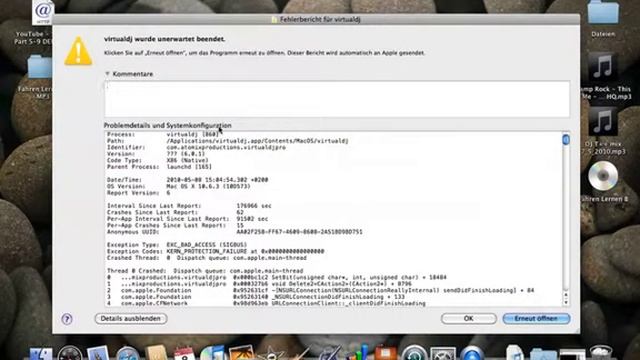Click the stack frame 4 com.apple.CFNetwork line
The width and height of the screenshot is (640, 360).
click(266, 303)
